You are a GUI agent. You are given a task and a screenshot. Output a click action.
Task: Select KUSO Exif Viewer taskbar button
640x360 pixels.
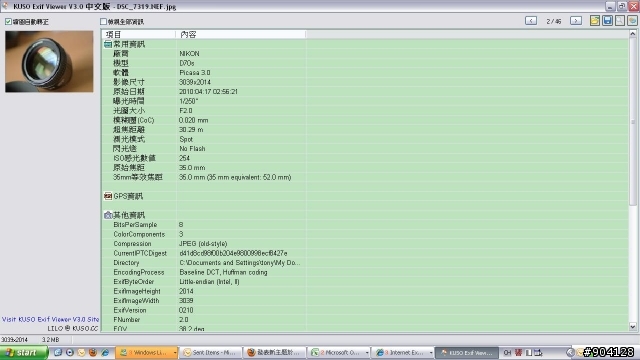coord(467,353)
